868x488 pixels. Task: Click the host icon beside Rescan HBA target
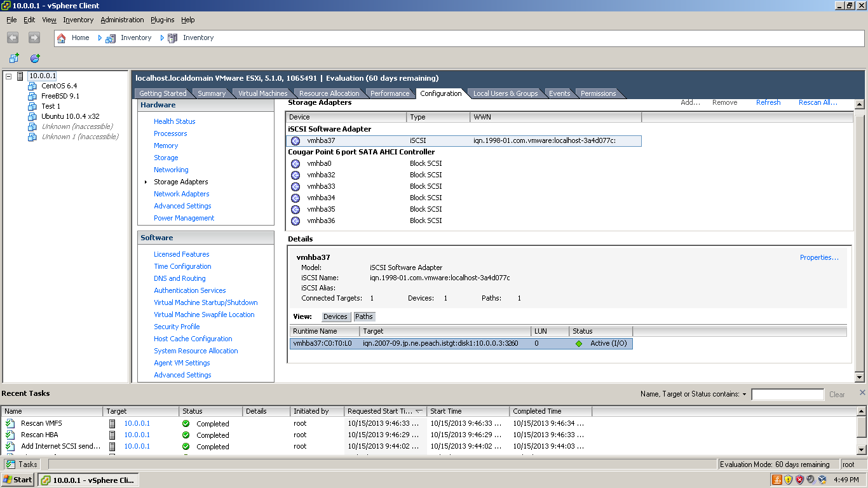[112, 435]
